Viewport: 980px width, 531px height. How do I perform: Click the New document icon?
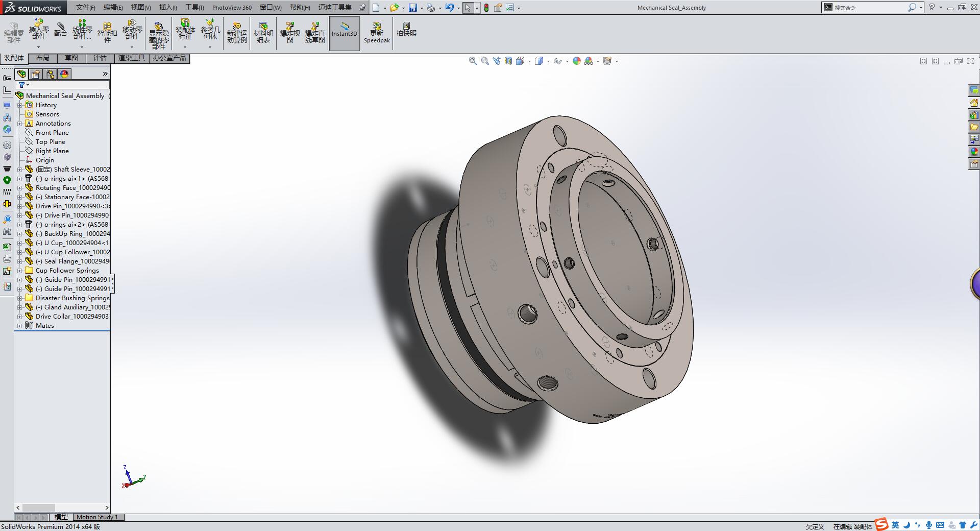[376, 8]
